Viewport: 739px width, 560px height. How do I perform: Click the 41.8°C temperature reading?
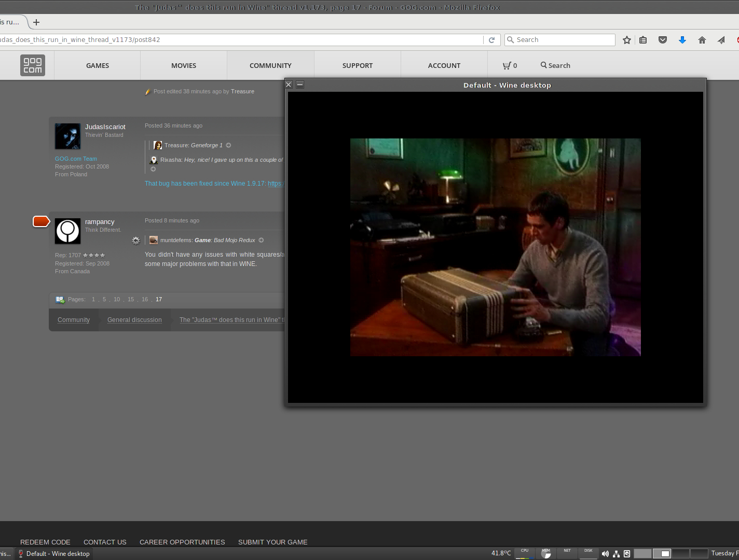tap(501, 554)
